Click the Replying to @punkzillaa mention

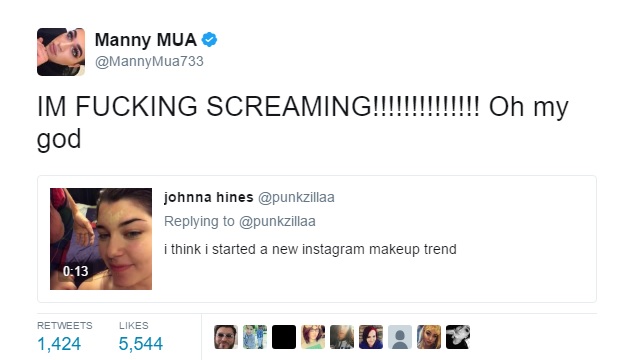(x=277, y=222)
